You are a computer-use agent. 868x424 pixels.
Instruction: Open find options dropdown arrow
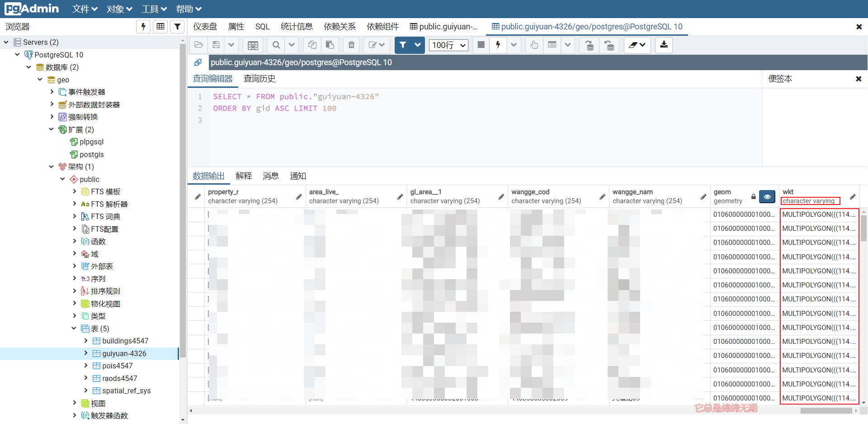(292, 45)
